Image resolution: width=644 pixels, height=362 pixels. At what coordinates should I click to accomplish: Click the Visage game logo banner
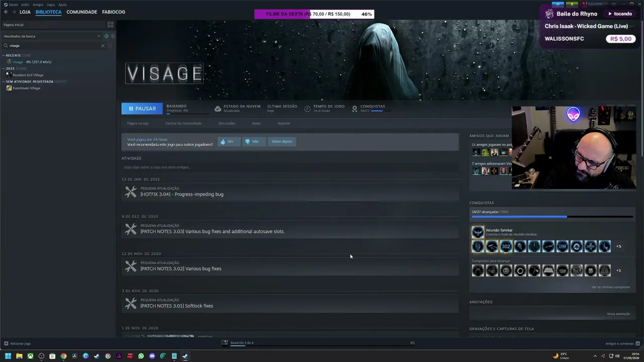tap(164, 73)
